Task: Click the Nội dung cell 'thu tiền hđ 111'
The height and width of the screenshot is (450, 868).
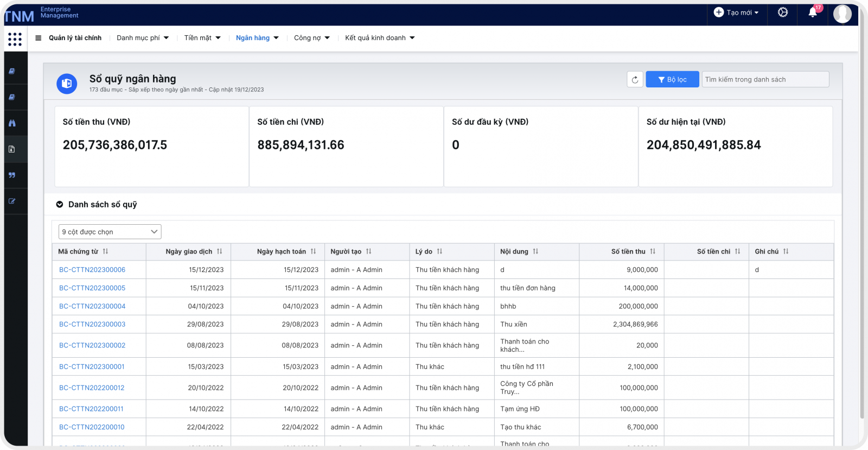Action: click(522, 367)
